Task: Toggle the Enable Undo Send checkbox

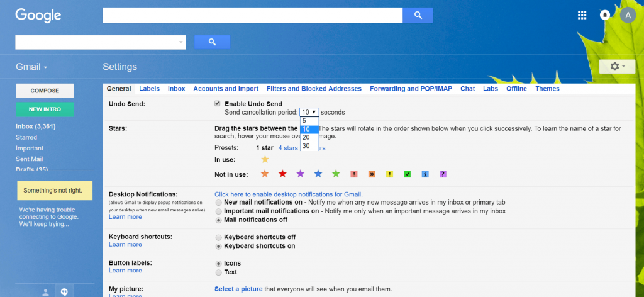Action: tap(217, 104)
